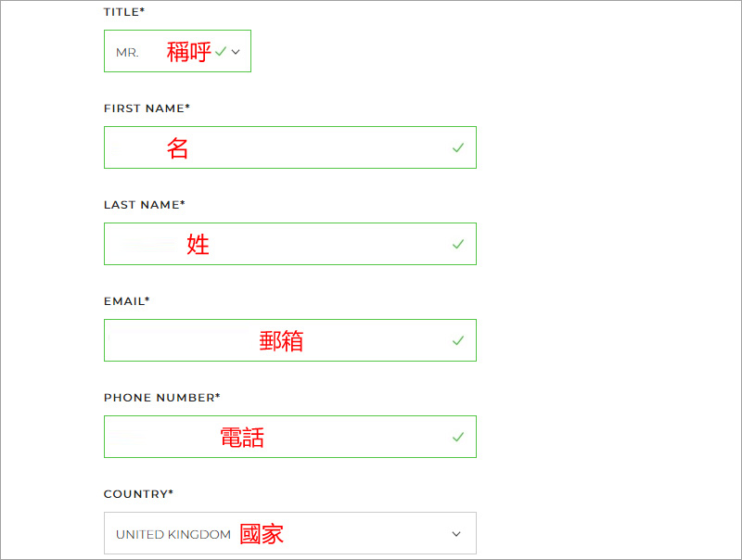
Task: Expand the Title dropdown chevron arrow
Action: [236, 52]
